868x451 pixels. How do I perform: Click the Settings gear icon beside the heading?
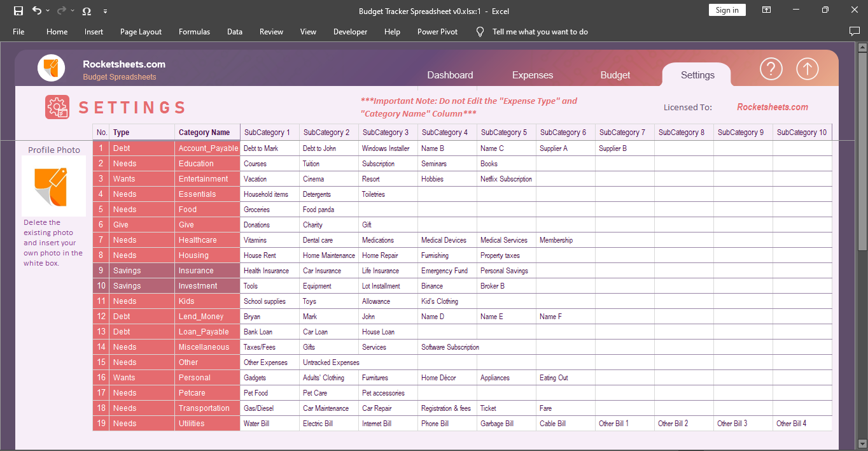(57, 107)
